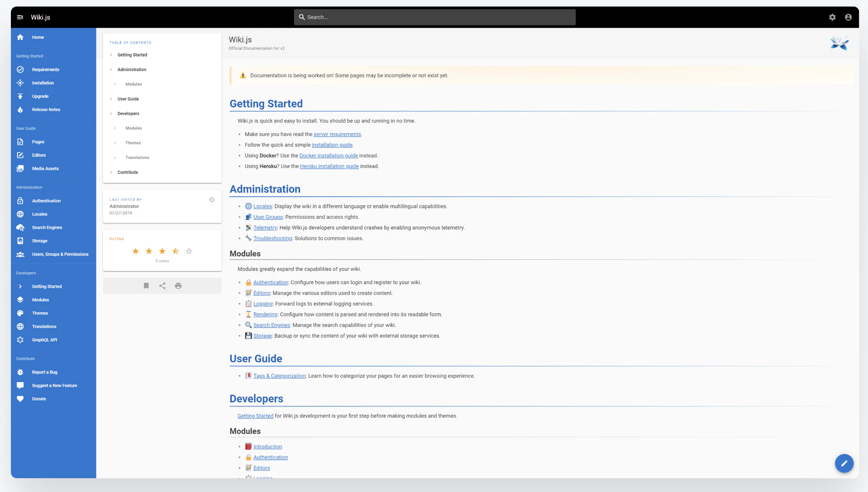The image size is (868, 492).
Task: Open the Heroku installation guide link
Action: click(329, 166)
